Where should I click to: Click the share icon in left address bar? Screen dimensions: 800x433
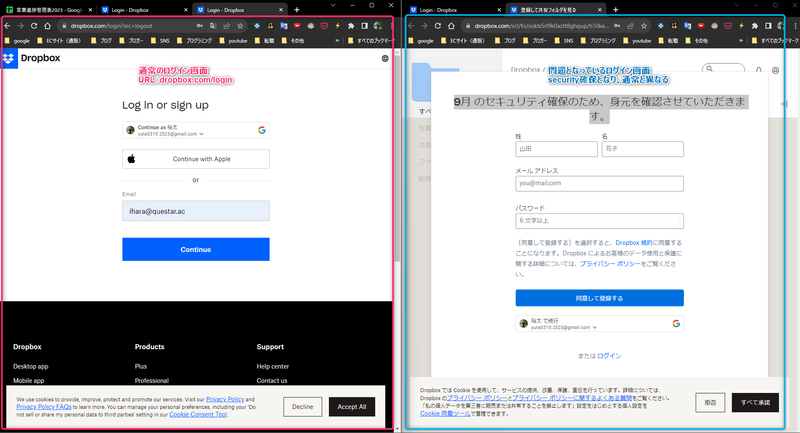pos(227,26)
